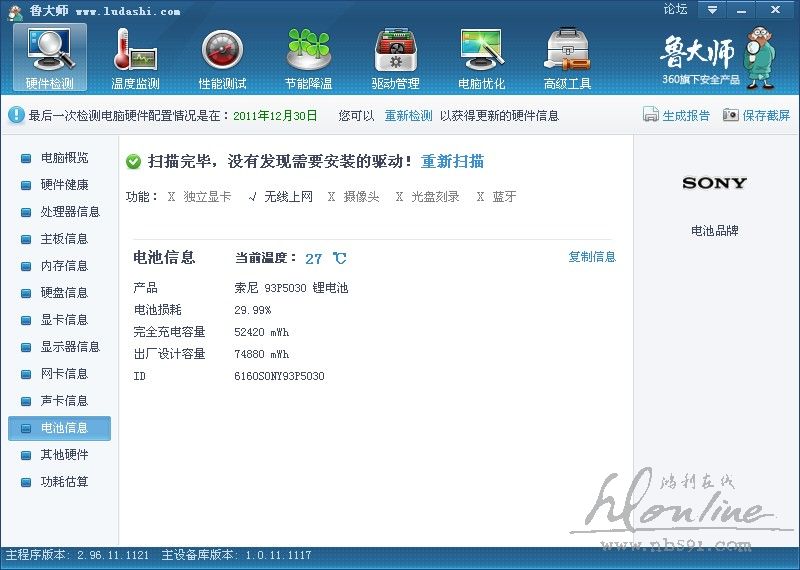The image size is (800, 570).
Task: Click the 重新检测 link
Action: 408,116
